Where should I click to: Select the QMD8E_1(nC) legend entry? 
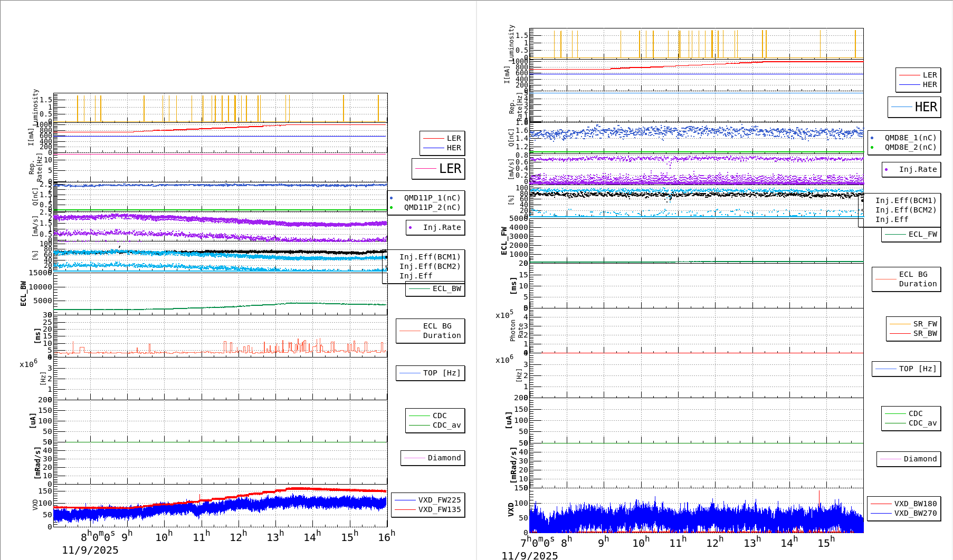point(910,138)
